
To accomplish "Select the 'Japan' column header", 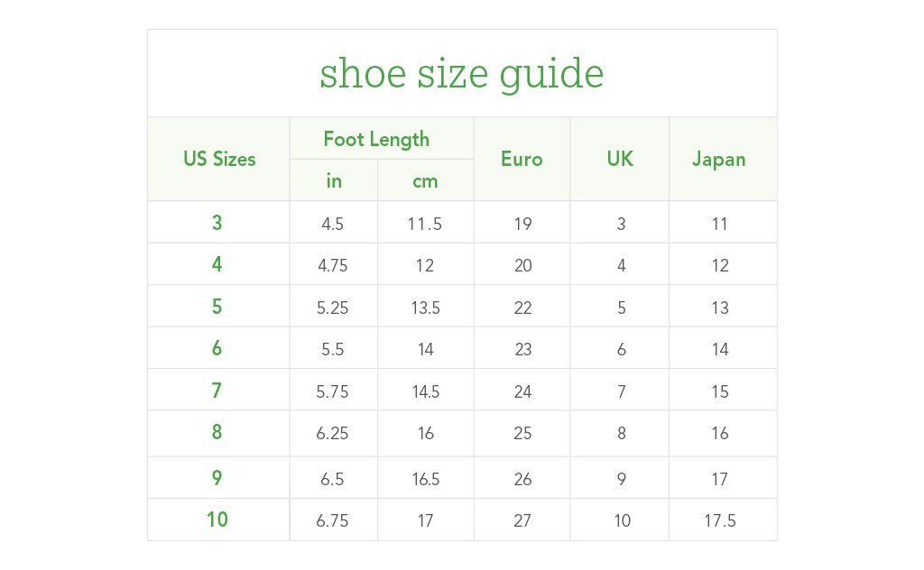I will (x=718, y=159).
